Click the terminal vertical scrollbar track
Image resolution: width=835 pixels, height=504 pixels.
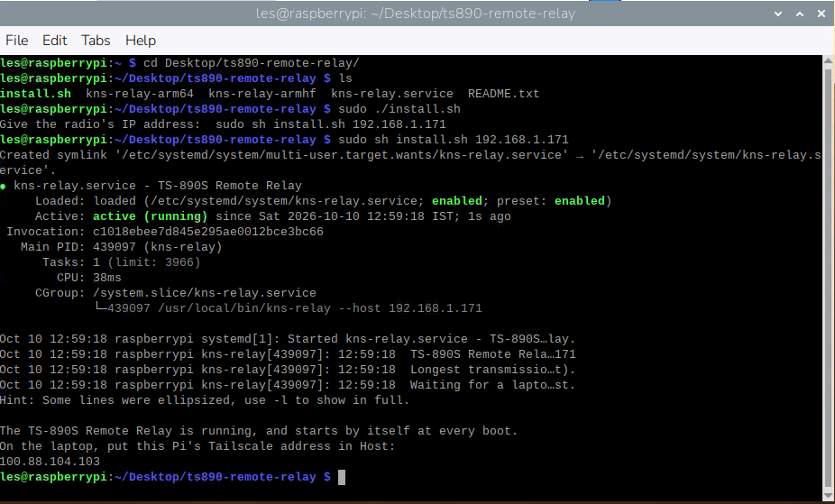point(828,278)
